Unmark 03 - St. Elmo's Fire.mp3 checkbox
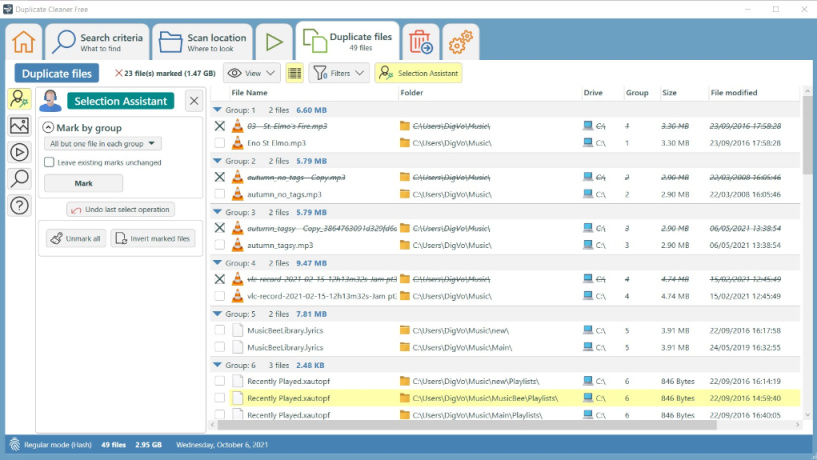817x460 pixels. [x=220, y=126]
